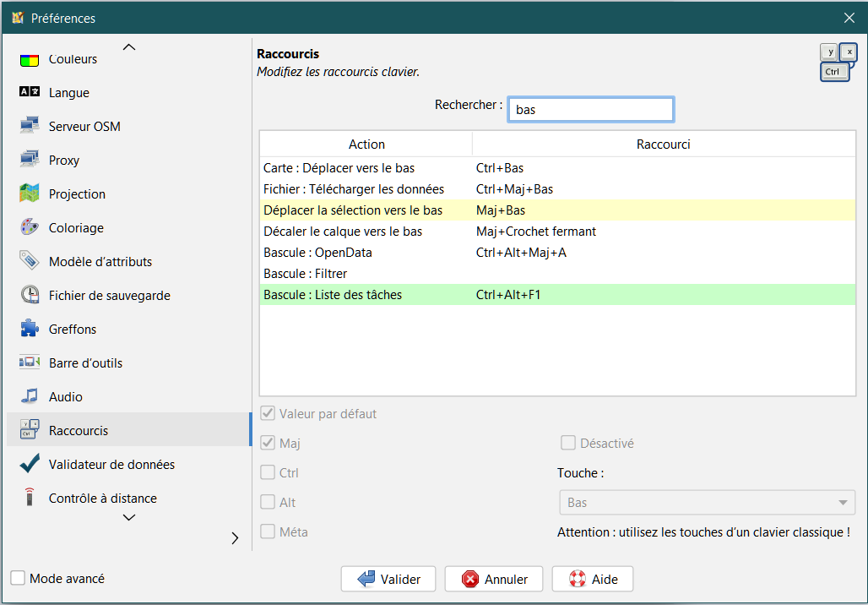Viewport: 868px width, 605px height.
Task: Click the Valider button
Action: point(388,579)
